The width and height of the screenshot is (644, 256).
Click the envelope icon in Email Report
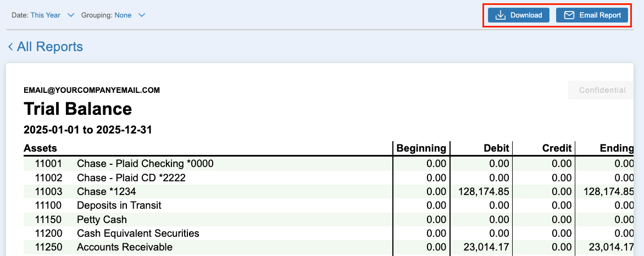tap(569, 15)
